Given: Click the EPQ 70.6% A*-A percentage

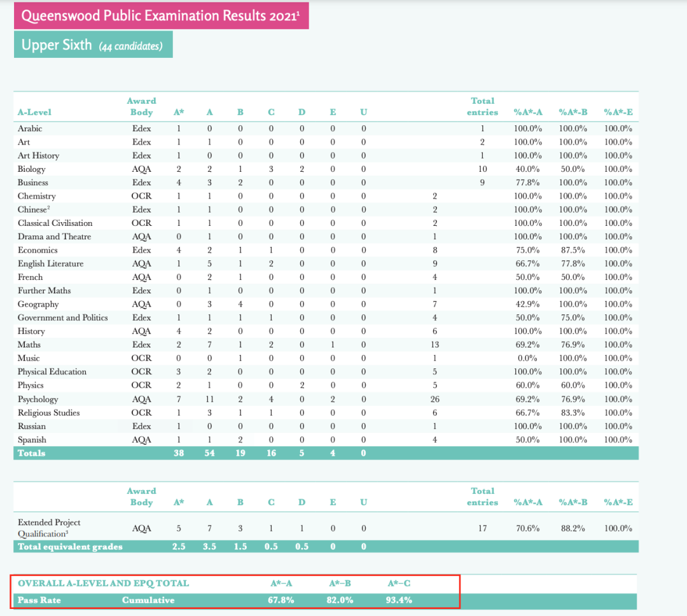Looking at the screenshot, I should tap(527, 528).
